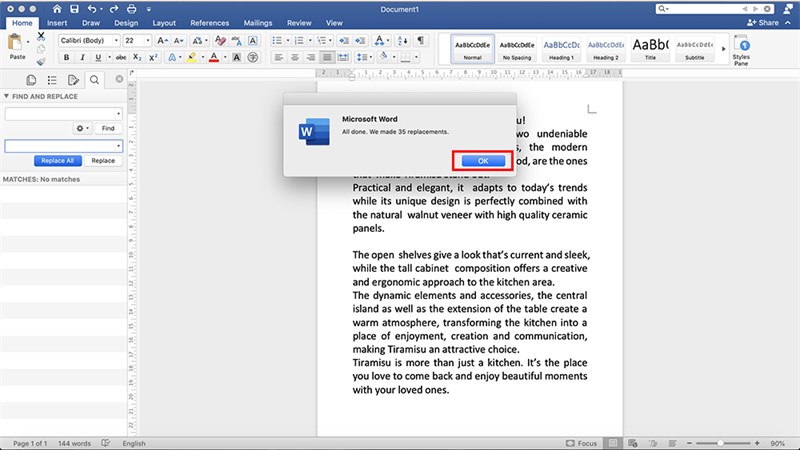Click the Superscript icon

pyautogui.click(x=153, y=58)
